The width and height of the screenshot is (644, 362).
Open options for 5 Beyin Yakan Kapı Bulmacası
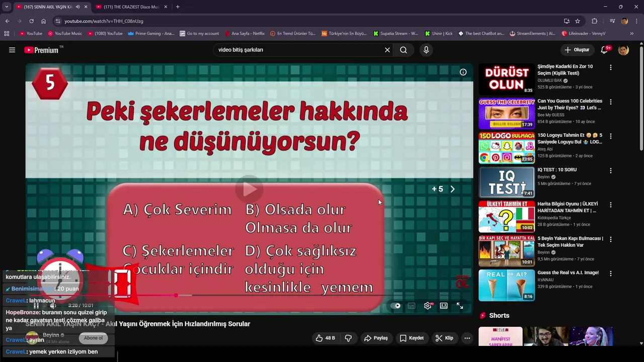[611, 239]
